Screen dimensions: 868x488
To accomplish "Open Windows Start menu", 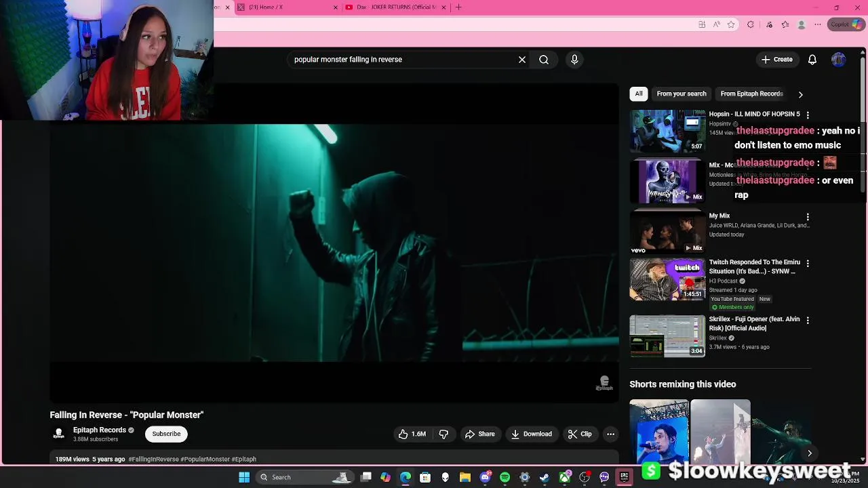I will click(x=244, y=477).
